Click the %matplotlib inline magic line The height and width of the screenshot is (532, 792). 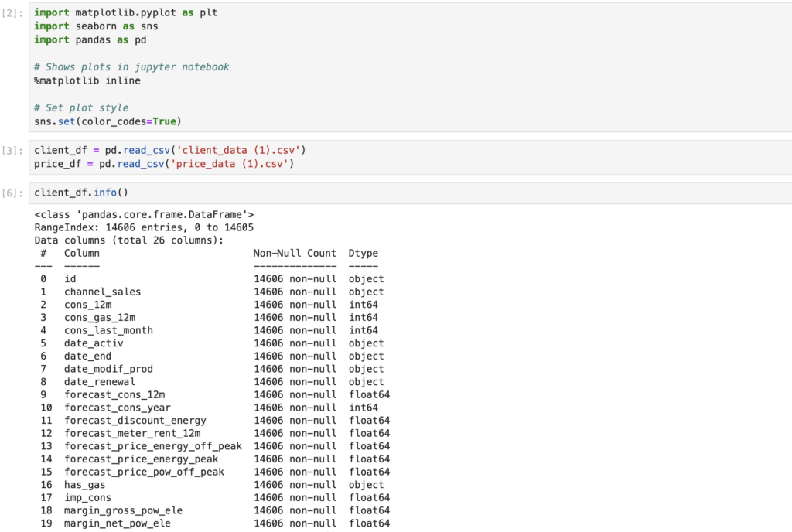87,80
